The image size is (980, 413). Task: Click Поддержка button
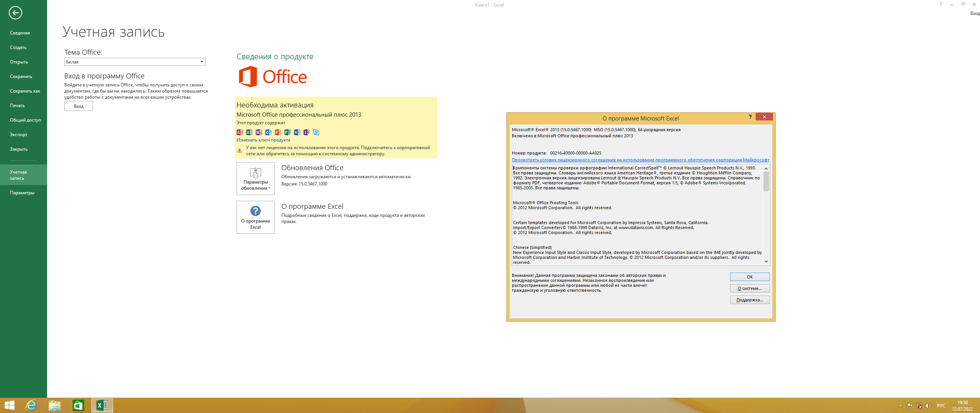750,300
